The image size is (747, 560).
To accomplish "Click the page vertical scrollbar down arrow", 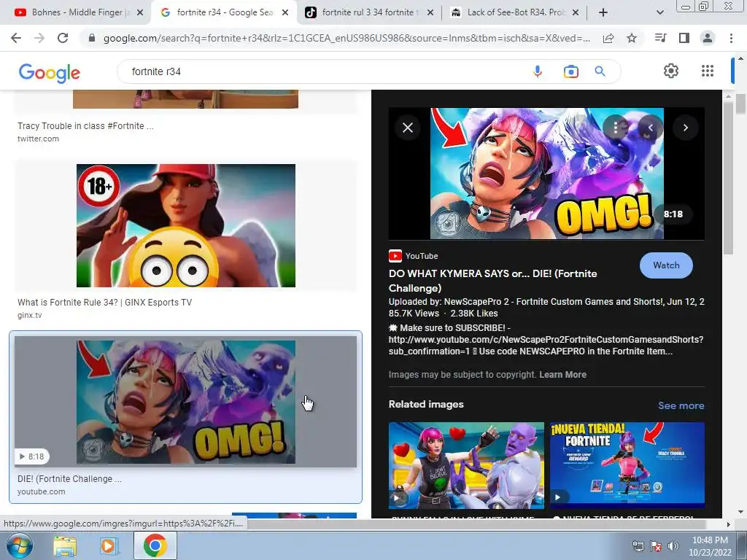I will (x=740, y=513).
